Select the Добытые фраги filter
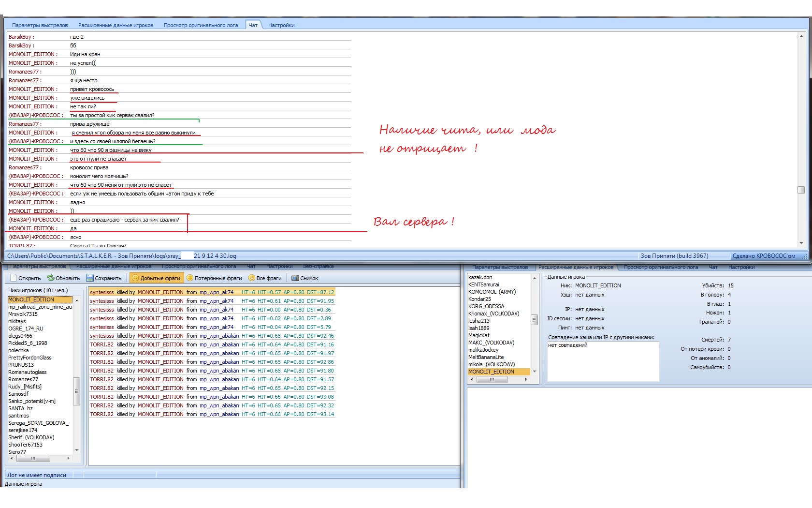Viewport: 812px width, 508px height. point(156,278)
